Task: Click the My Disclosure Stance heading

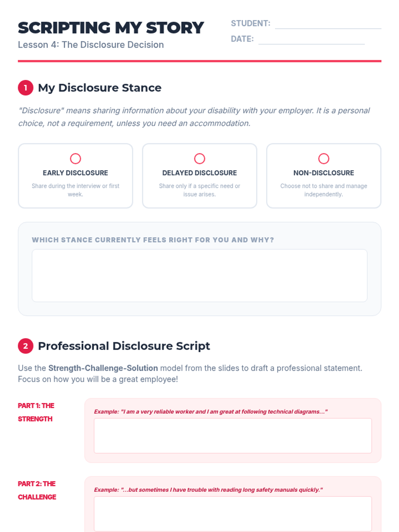Action: 100,88
